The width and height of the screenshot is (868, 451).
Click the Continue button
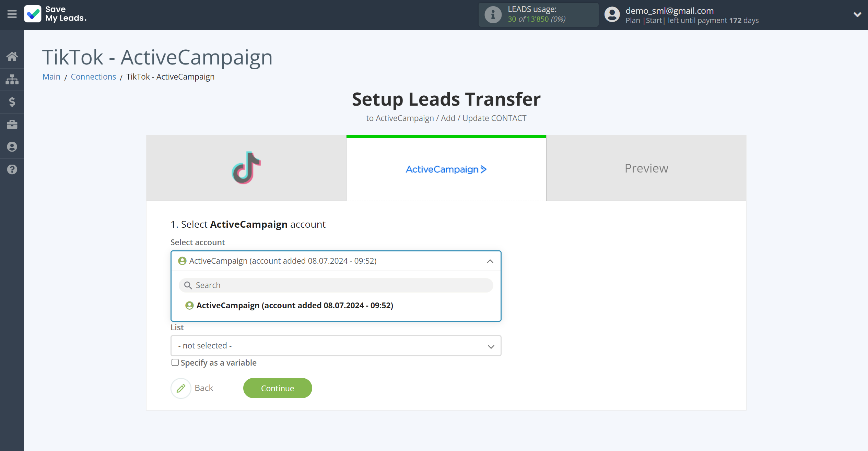277,388
